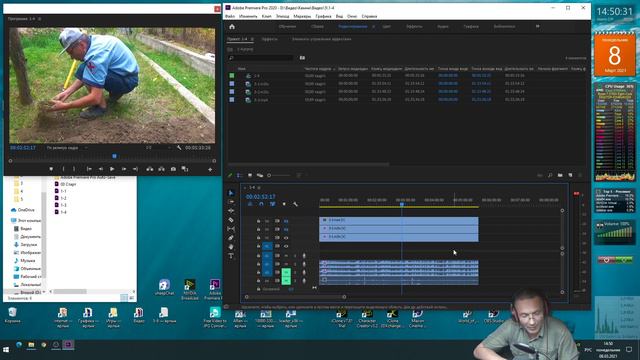Select the Ripple Edit tool
The height and width of the screenshot is (360, 640).
[231, 211]
